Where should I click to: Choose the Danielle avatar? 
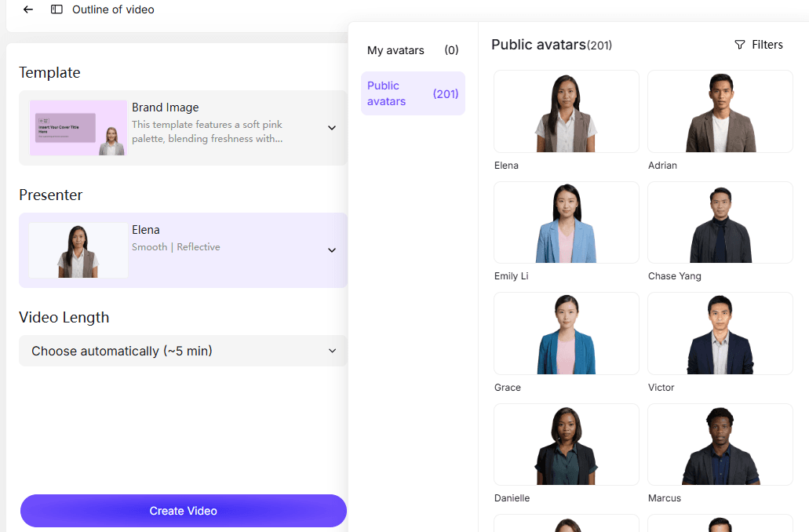566,445
